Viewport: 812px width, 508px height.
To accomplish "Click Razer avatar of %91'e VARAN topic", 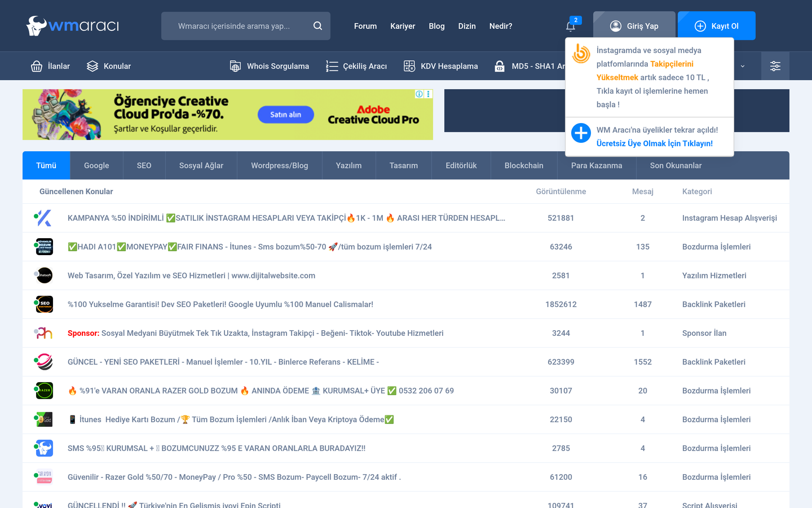I will click(x=43, y=391).
